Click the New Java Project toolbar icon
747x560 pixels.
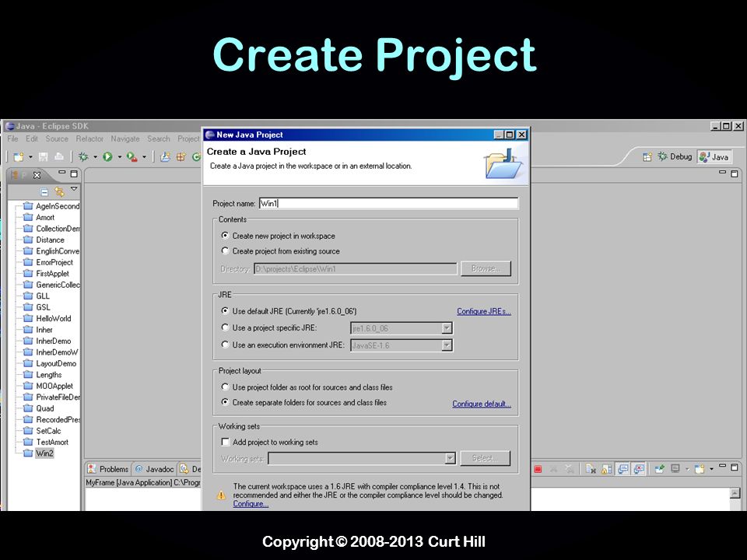click(x=165, y=156)
